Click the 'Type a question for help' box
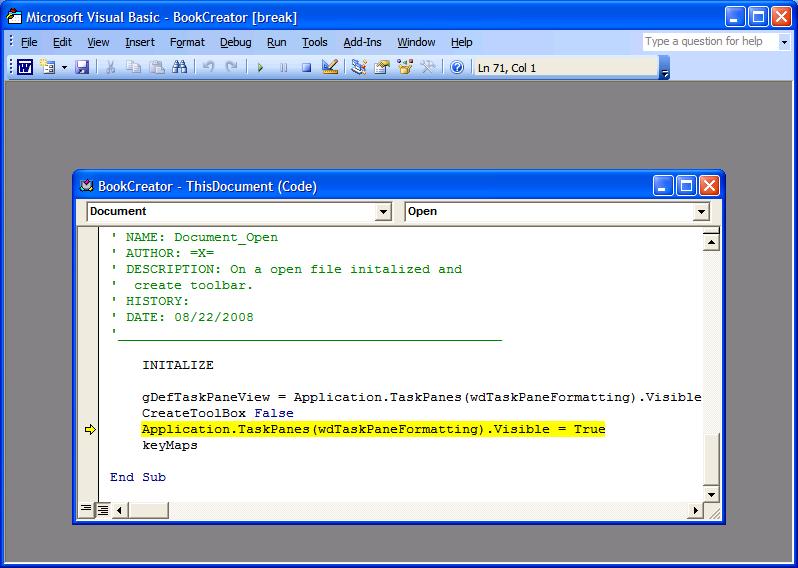 [710, 42]
